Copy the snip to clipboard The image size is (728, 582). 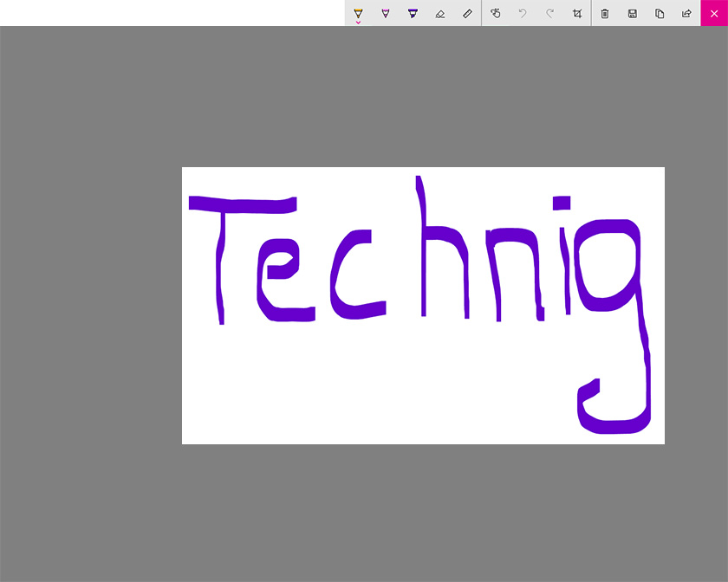click(x=660, y=13)
